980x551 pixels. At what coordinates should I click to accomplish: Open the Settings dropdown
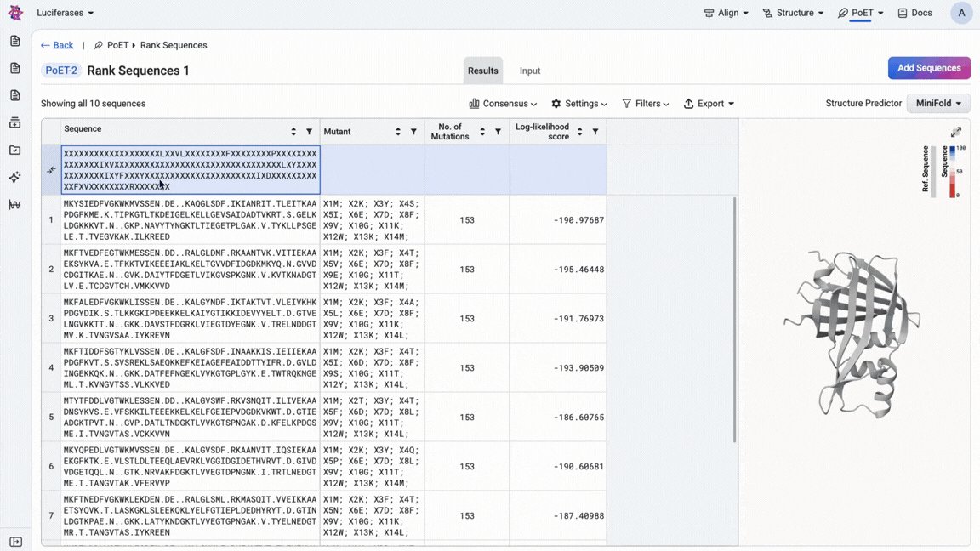coord(579,104)
